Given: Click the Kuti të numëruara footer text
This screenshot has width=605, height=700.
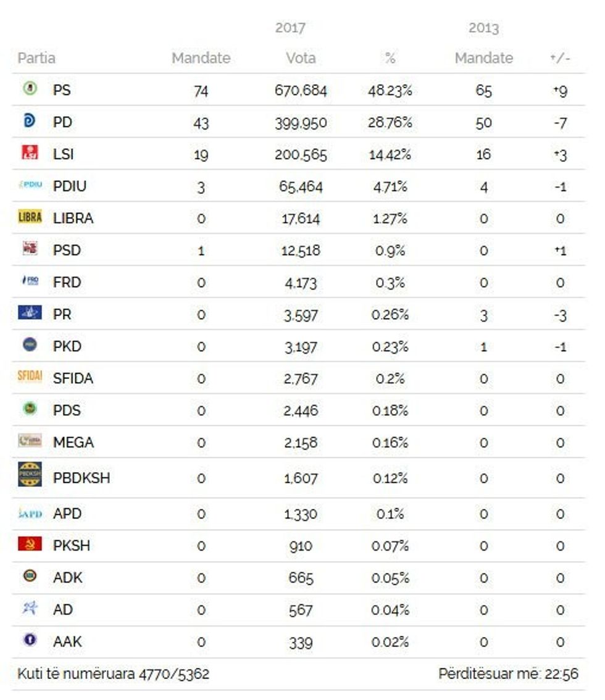Looking at the screenshot, I should coord(113,673).
